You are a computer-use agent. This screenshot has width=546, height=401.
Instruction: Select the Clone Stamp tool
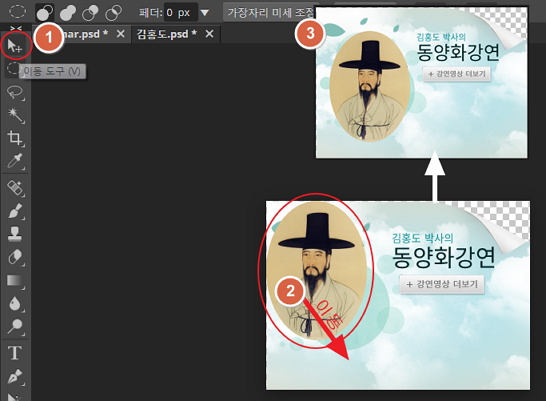[15, 234]
